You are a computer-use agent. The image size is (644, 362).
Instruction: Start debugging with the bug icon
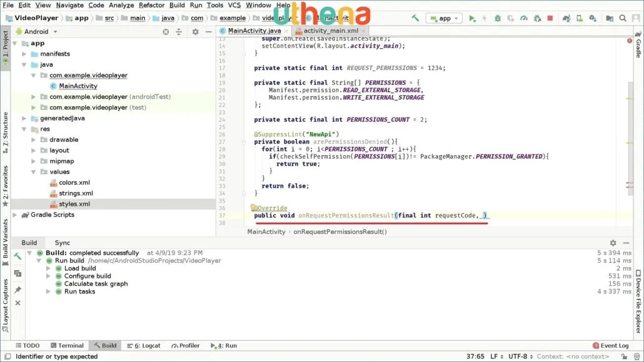498,18
